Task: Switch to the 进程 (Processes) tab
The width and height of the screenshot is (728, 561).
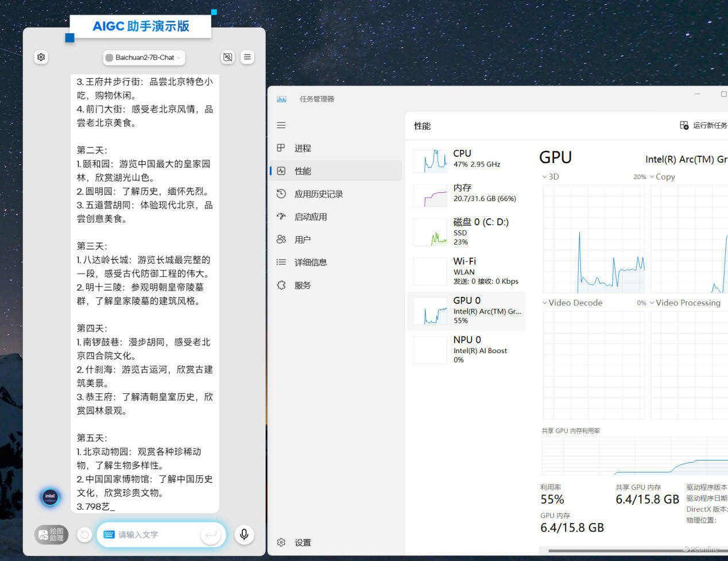Action: coord(303,148)
